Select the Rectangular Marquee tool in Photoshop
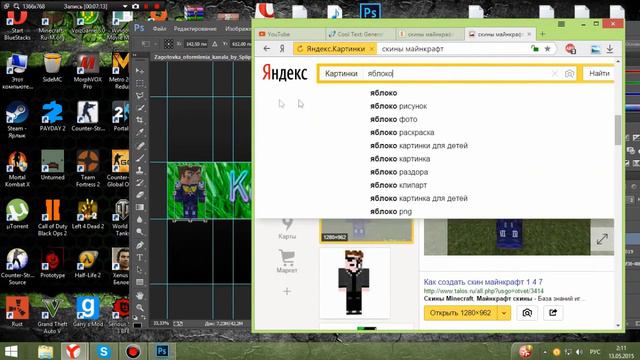 pos(140,83)
